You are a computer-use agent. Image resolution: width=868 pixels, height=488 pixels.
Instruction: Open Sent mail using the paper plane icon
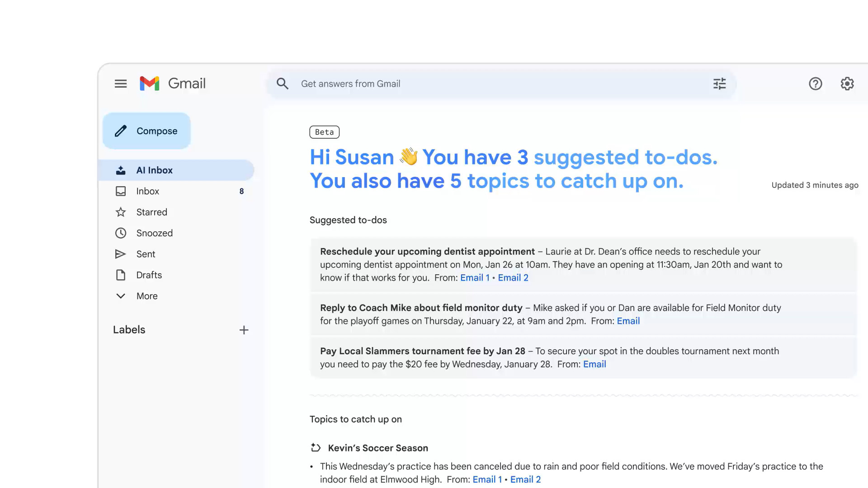click(120, 254)
